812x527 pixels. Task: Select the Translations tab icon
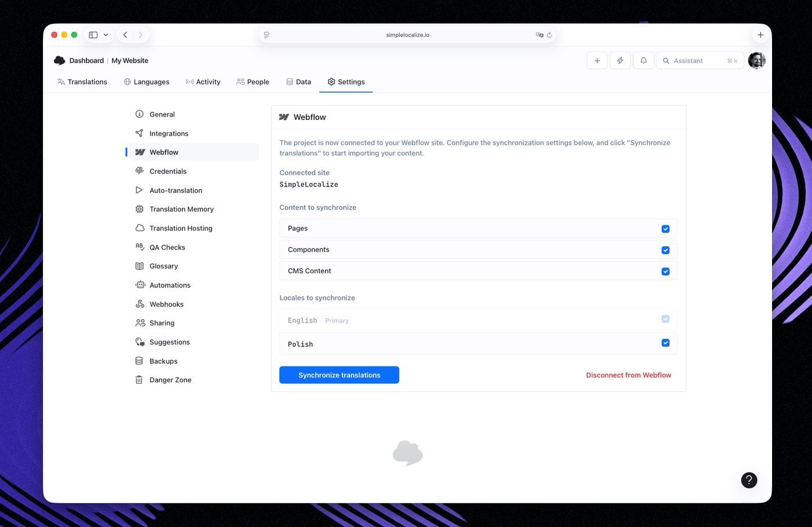61,82
